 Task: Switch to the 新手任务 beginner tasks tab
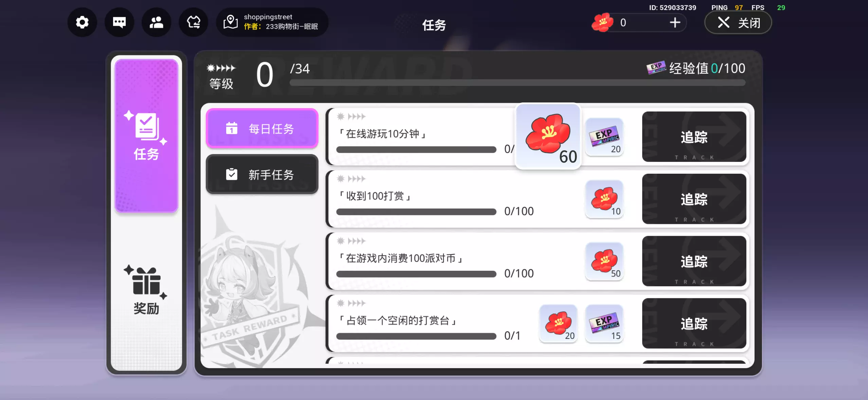point(262,174)
